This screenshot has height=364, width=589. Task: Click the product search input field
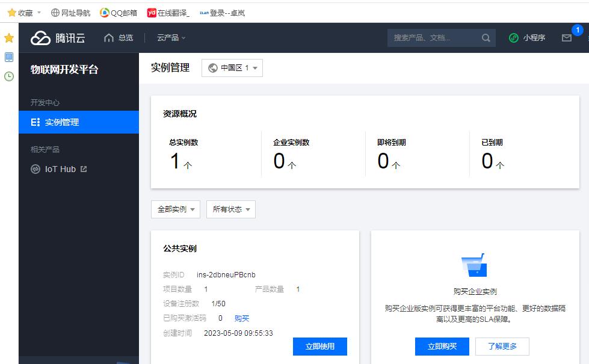tap(433, 37)
